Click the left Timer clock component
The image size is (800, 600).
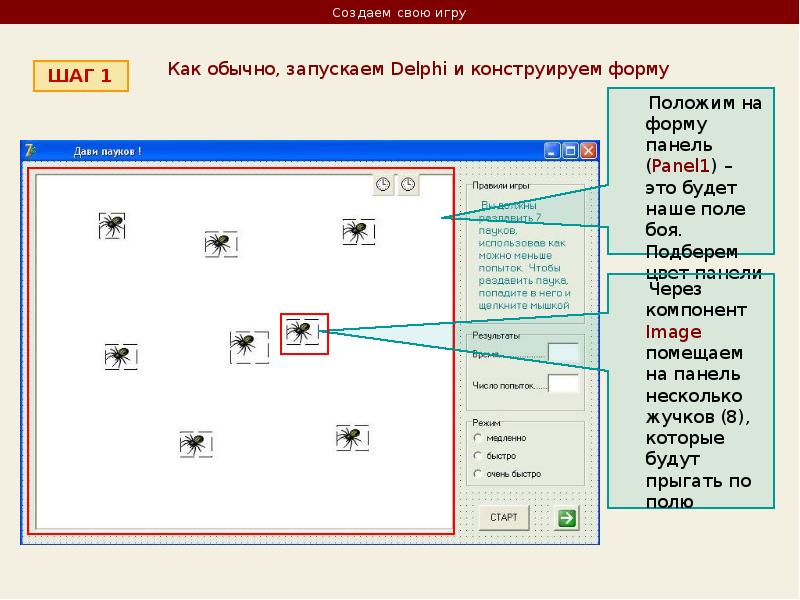point(383,184)
